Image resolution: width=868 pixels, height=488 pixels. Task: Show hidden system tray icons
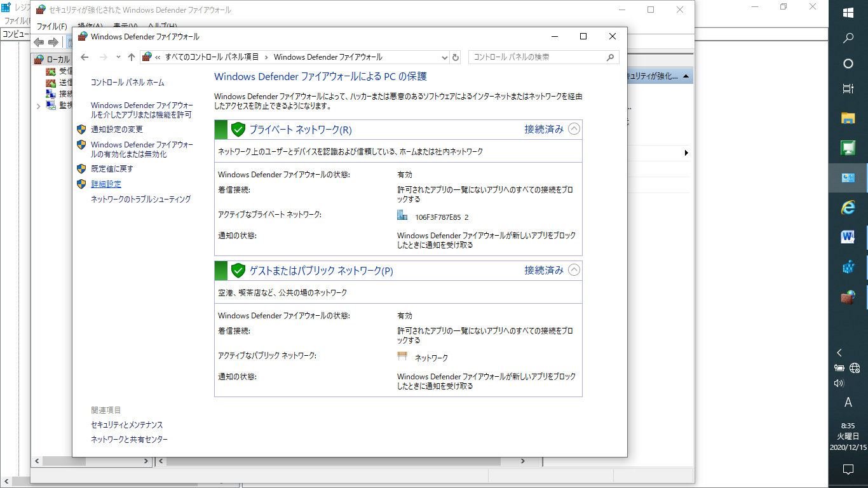tap(839, 353)
